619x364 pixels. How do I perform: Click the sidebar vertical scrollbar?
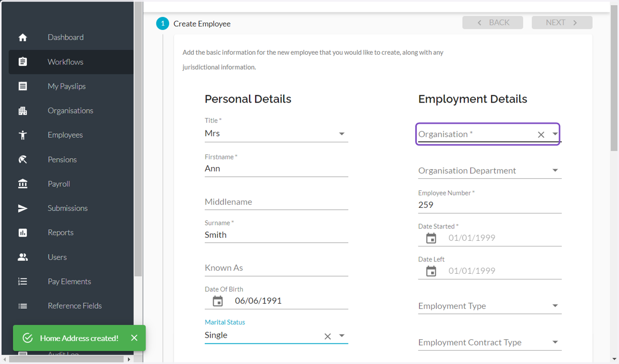click(138, 139)
